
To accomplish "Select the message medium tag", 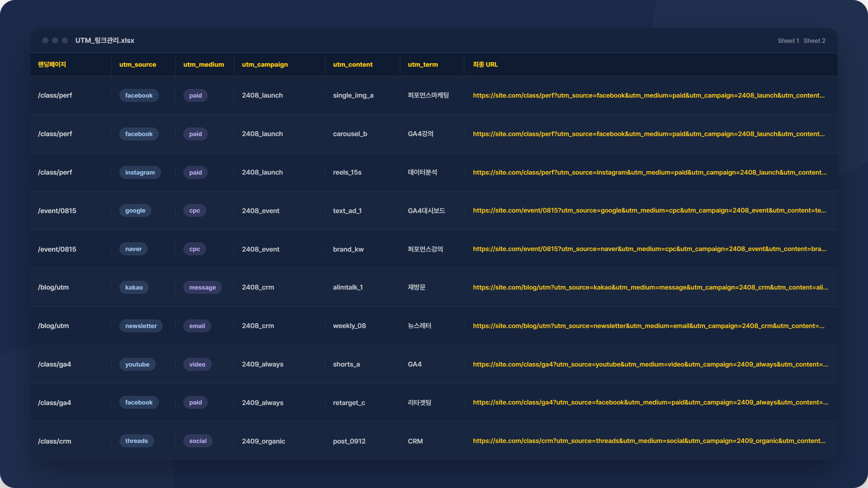I will point(203,287).
